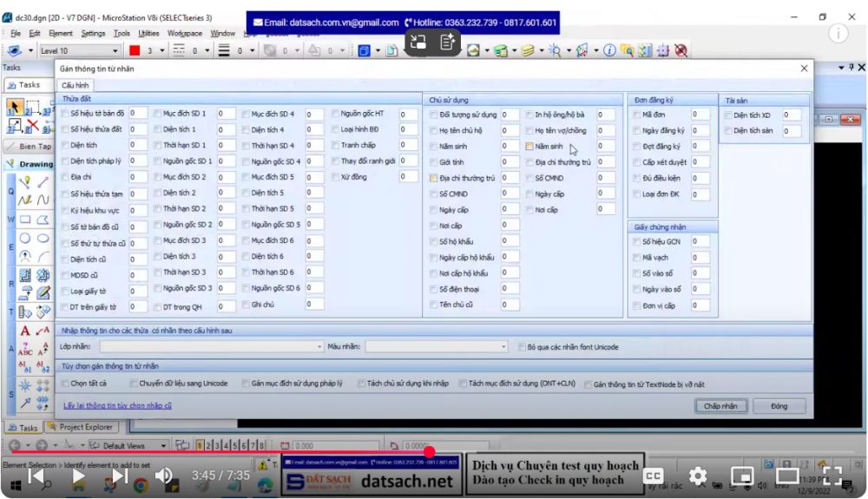The image size is (868, 499).
Task: Mute the video volume speaker icon
Action: pos(163,476)
